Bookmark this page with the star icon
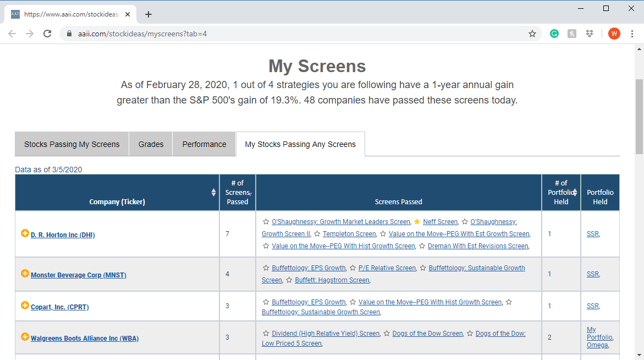Screen dimensions: 644x360 532,34
